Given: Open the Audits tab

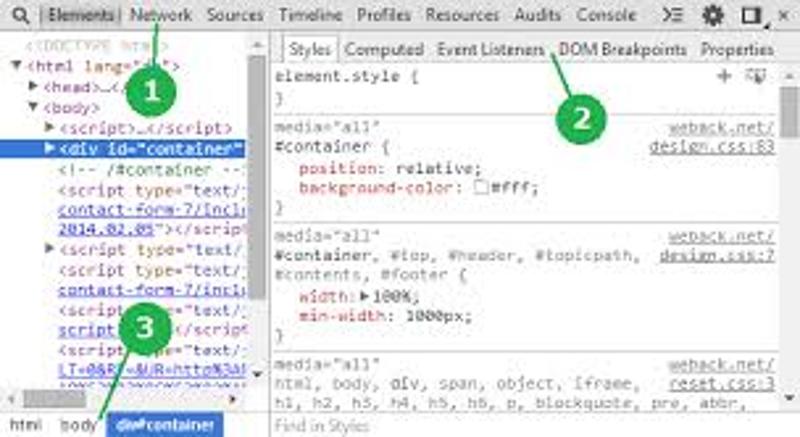Looking at the screenshot, I should pos(537,15).
